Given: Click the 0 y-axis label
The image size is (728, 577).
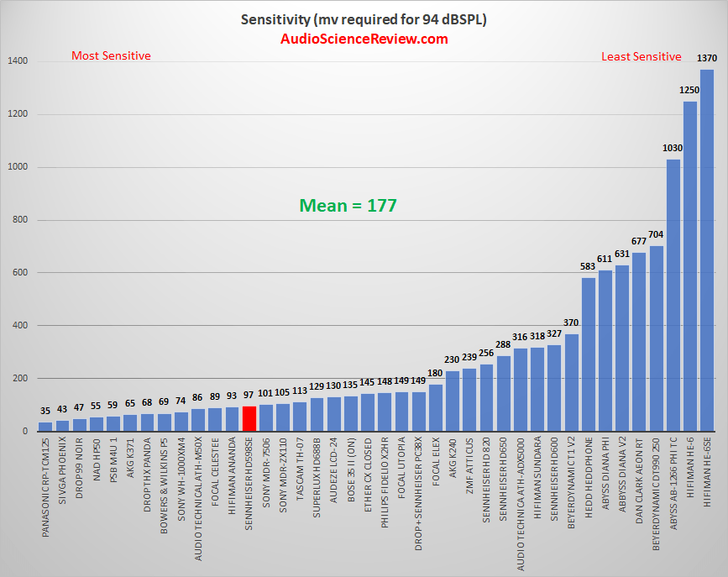Looking at the screenshot, I should click(25, 432).
